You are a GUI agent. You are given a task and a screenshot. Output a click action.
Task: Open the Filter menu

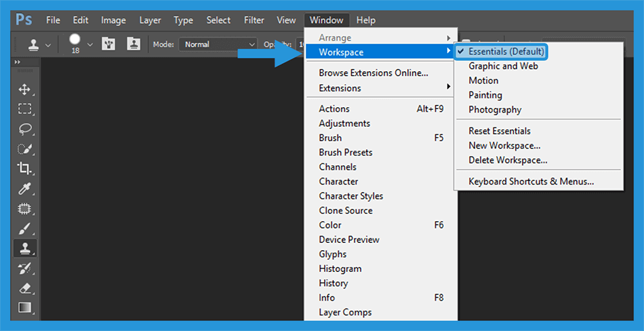(x=254, y=20)
